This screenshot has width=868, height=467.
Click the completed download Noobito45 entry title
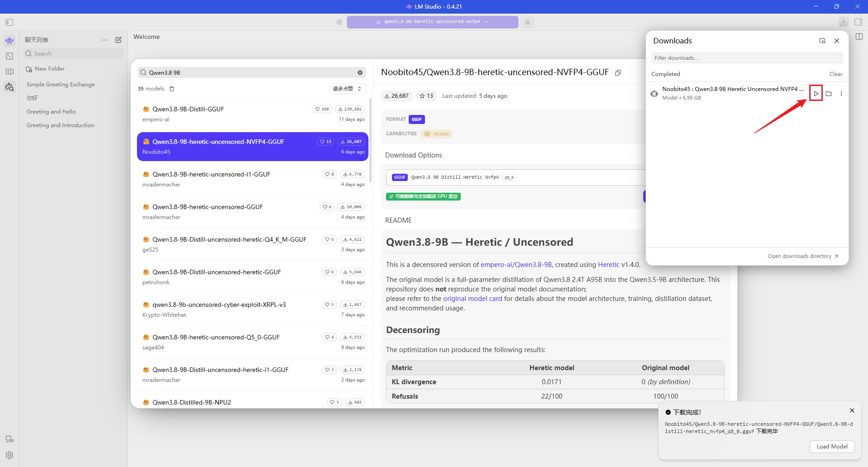733,89
